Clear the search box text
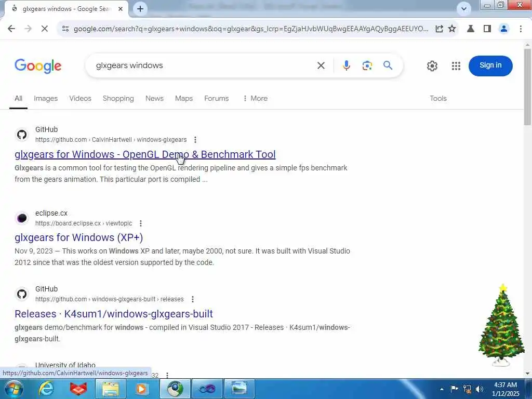The image size is (532, 399). [321, 65]
